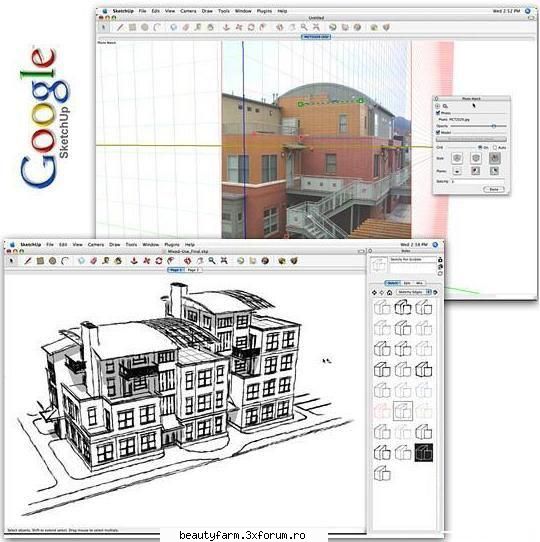Pick the Zoom magnifier tool in Mixed-Use_Final window
Viewport: 540px width, 542px height.
(x=212, y=261)
